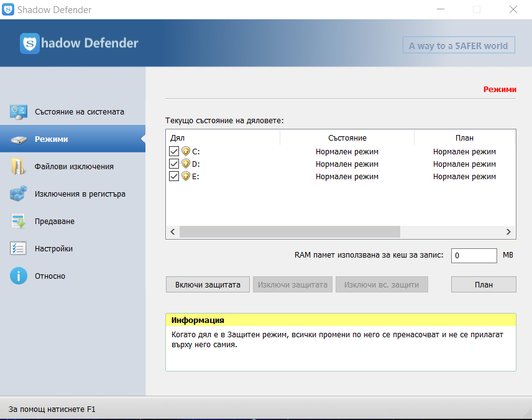The image size is (532, 420).
Task: Click drive E: state 'Нормален режим'
Action: 347,177
